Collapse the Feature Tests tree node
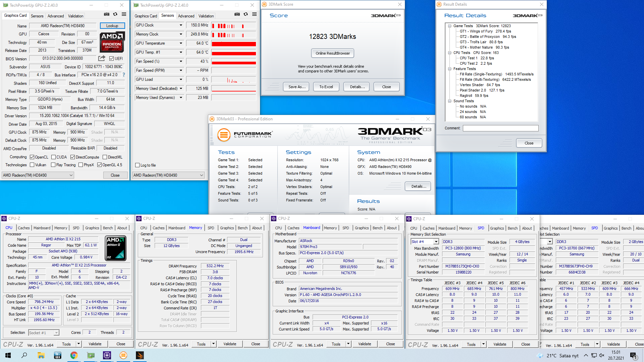Screen dimensions: 644x362 [449, 69]
